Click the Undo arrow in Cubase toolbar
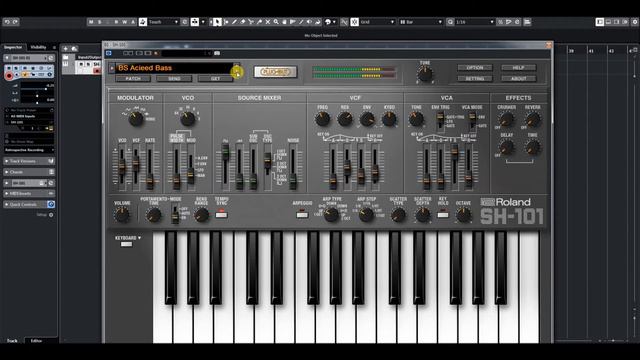640x360 pixels. click(x=7, y=22)
